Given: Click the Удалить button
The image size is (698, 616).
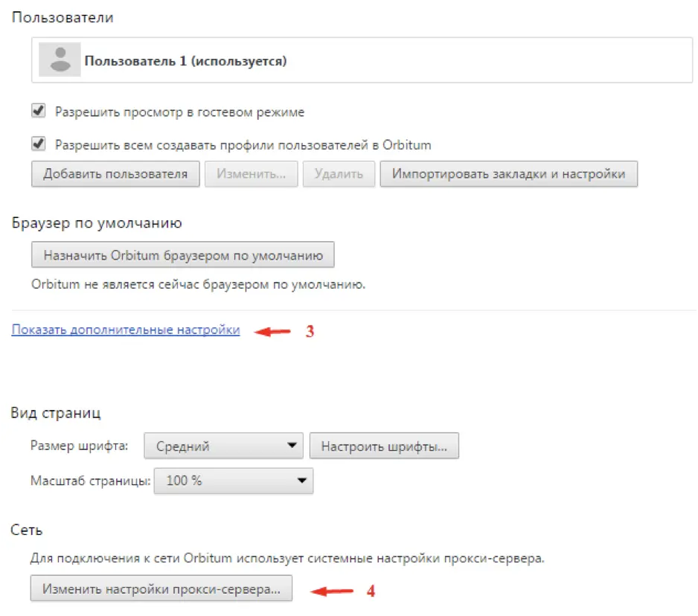Looking at the screenshot, I should tap(339, 173).
